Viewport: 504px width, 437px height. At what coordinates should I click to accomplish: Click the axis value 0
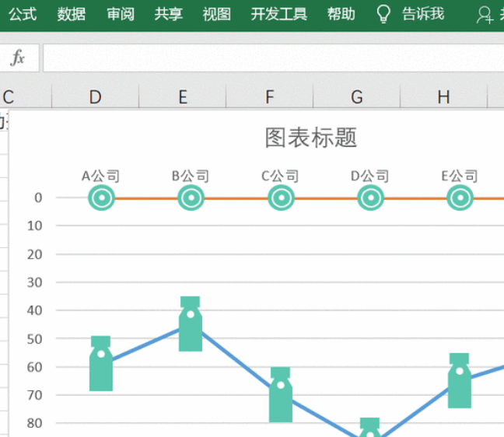coord(38,198)
